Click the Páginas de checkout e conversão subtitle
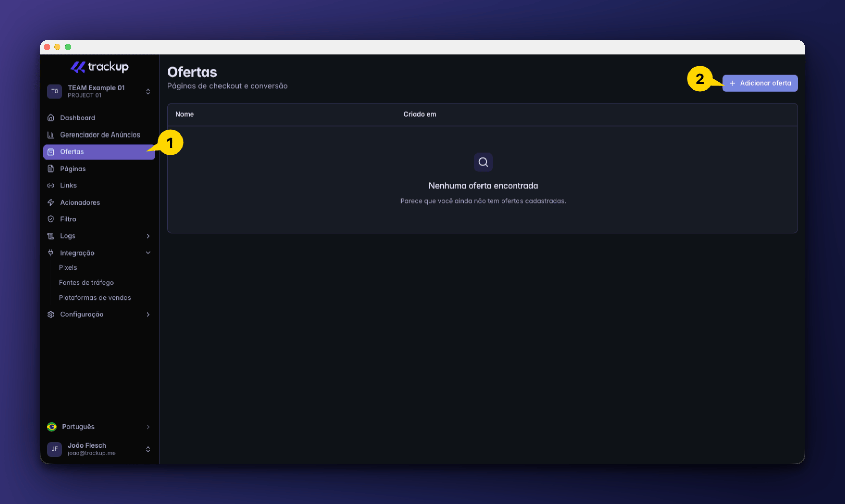Image resolution: width=845 pixels, height=504 pixels. click(227, 86)
